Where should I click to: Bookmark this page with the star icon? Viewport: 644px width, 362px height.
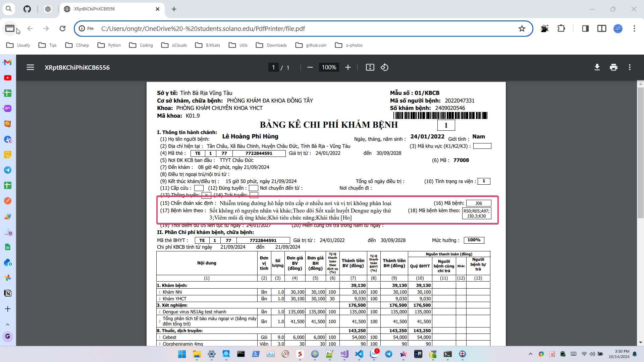(x=522, y=28)
